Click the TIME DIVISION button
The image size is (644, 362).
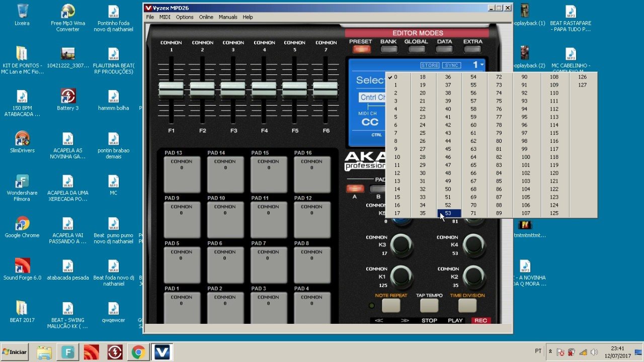coord(467,305)
